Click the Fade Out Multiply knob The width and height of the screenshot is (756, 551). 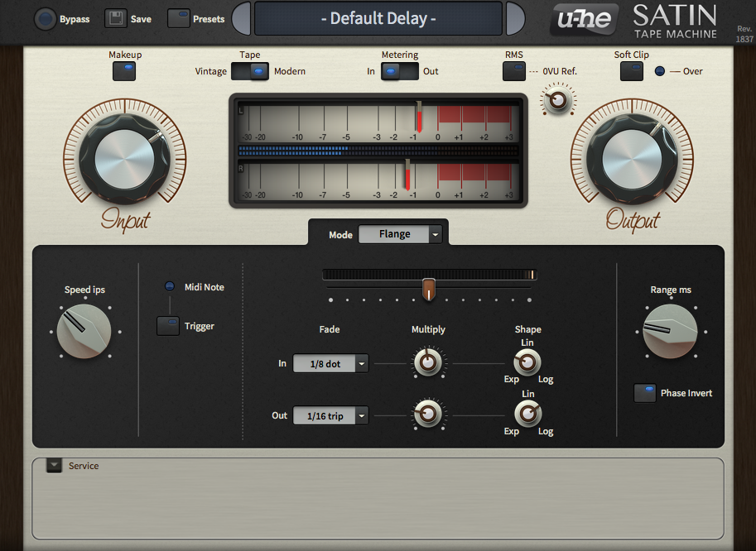click(427, 414)
